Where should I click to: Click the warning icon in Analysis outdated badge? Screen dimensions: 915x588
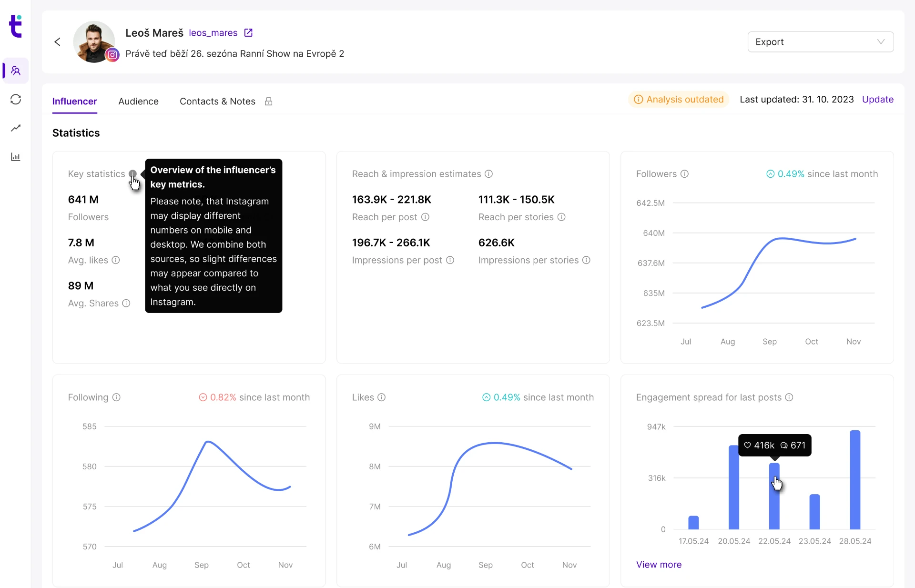[x=639, y=99]
